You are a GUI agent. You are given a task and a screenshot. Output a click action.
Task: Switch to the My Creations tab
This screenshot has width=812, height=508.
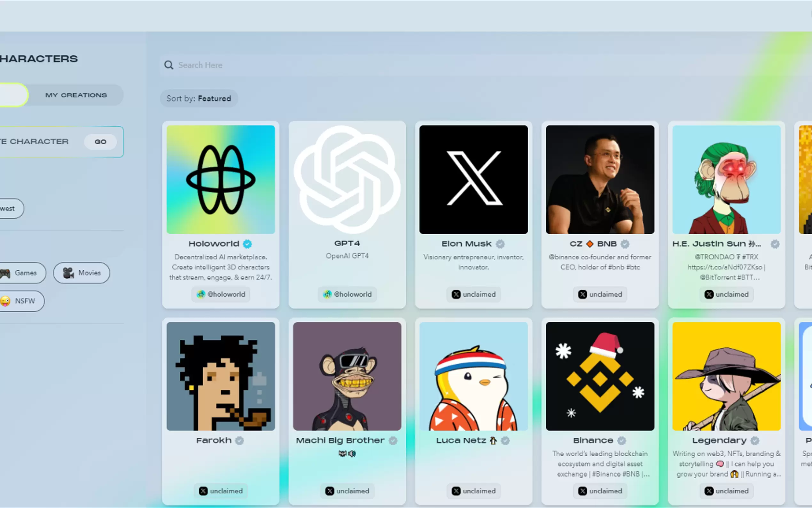76,95
